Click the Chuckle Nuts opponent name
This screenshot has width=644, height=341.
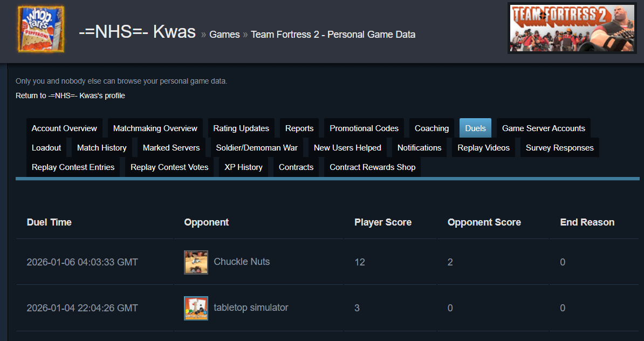[242, 262]
